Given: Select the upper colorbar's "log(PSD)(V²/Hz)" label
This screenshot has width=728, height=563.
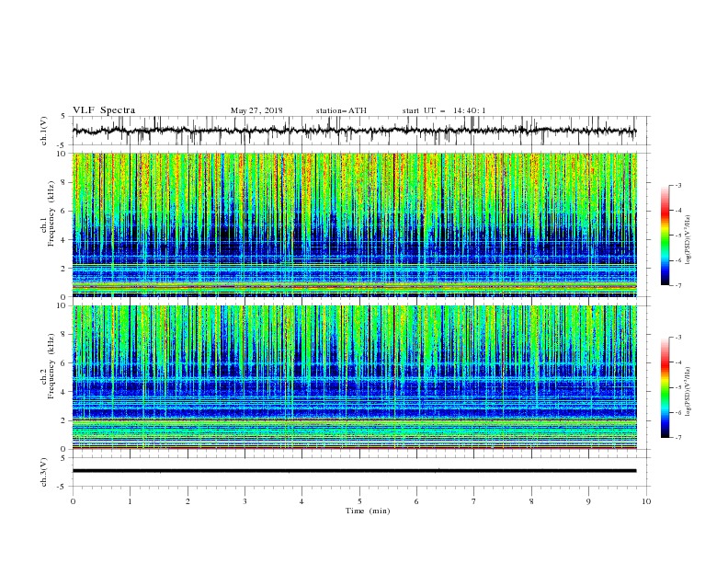Looking at the screenshot, I should (688, 240).
